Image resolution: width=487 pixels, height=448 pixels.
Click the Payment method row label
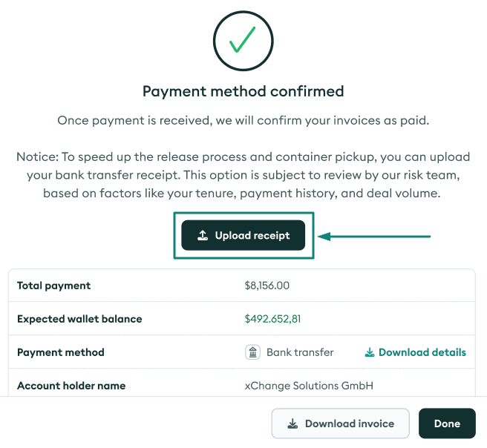pos(61,352)
